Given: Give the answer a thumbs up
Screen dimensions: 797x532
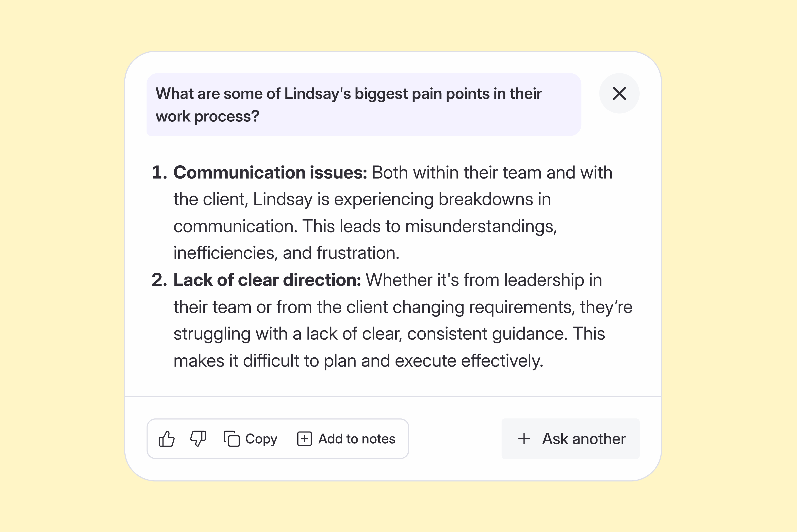Looking at the screenshot, I should (166, 439).
